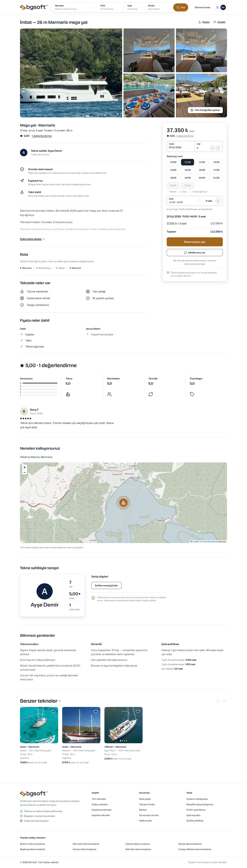Select the 10:00 start time
The width and height of the screenshot is (247, 868).
click(173, 162)
